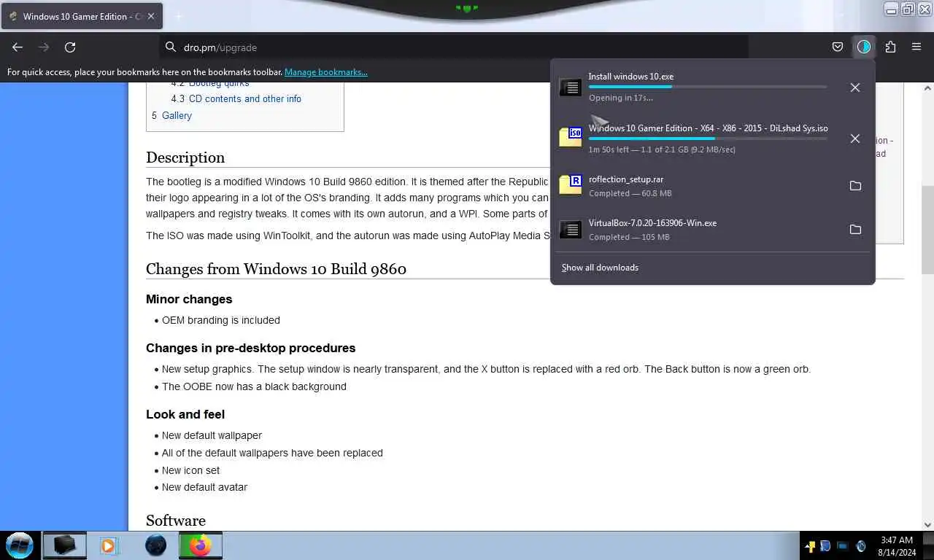Open the Windows Start orb
Screen dimensions: 934x560
click(x=20, y=545)
